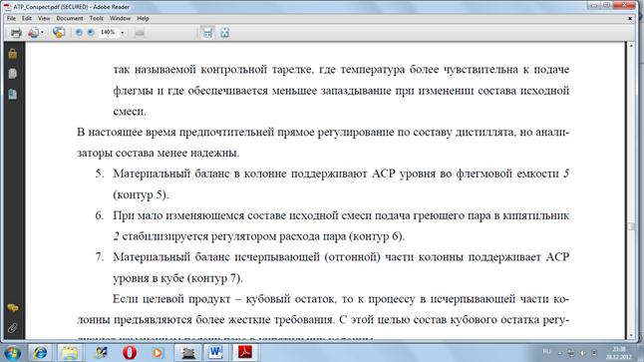Click the RU language indicator
Viewport: 644px width, 362px height.
click(546, 351)
